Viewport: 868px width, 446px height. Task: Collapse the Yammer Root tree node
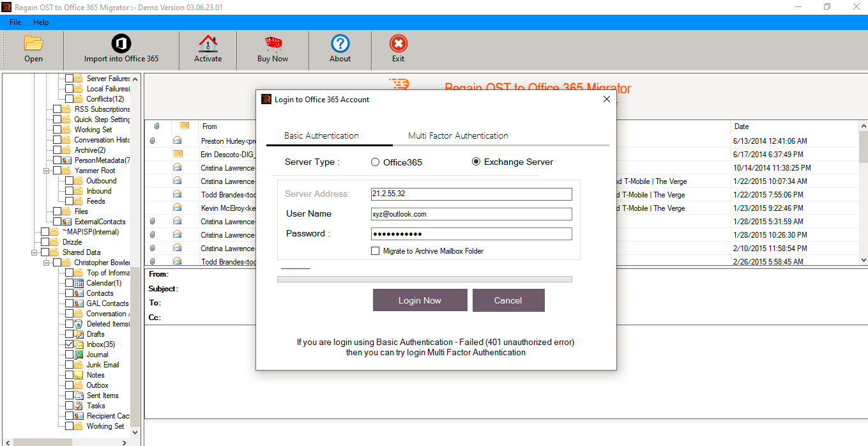coord(47,171)
